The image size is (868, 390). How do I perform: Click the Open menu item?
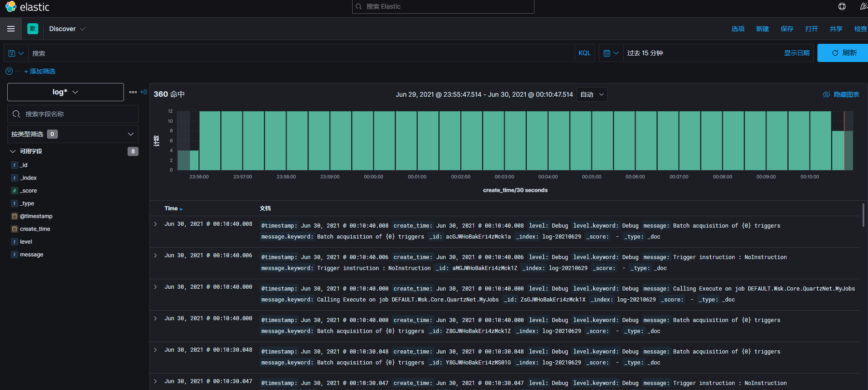click(812, 29)
